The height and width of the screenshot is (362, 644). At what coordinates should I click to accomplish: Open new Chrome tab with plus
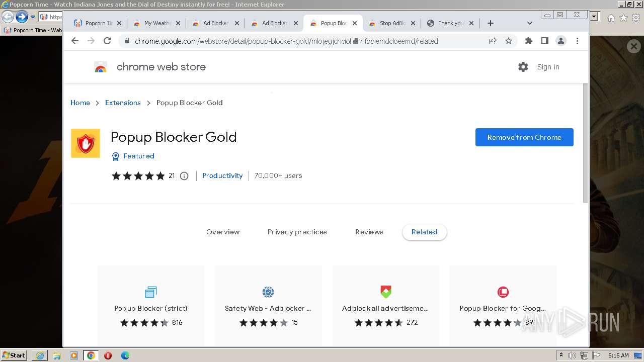[x=491, y=23]
